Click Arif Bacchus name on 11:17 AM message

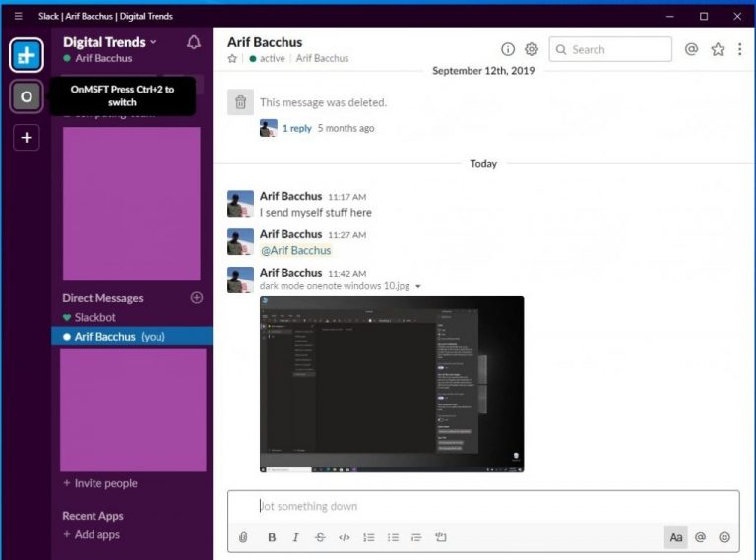(x=290, y=196)
